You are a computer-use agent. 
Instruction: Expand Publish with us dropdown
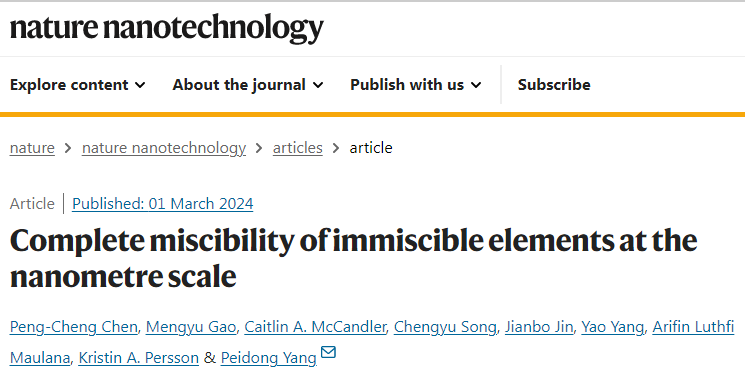coord(416,85)
